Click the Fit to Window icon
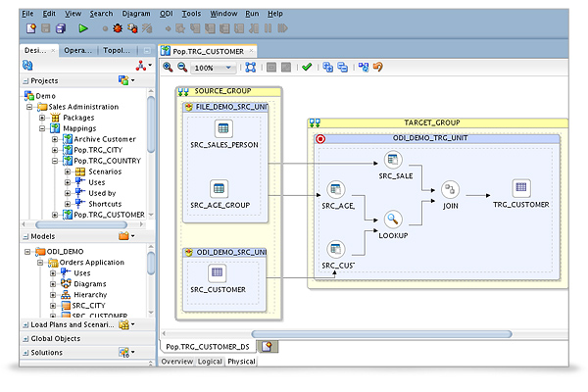 [x=250, y=68]
